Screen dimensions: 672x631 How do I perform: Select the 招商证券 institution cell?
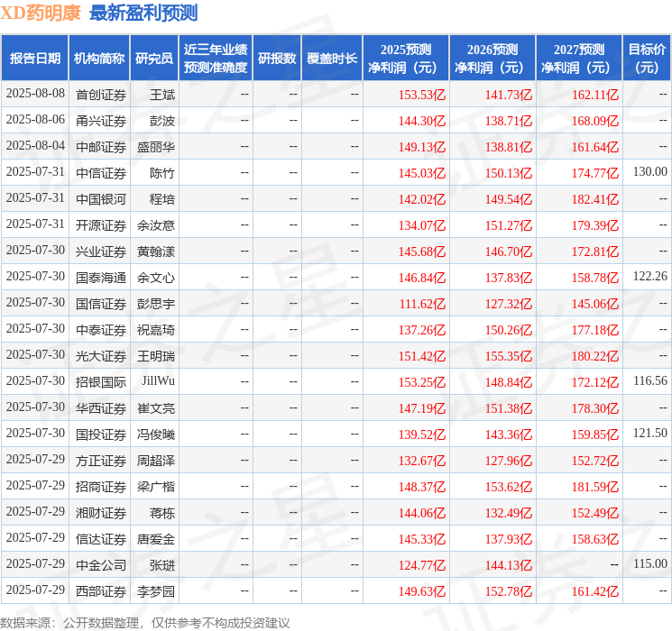pos(101,487)
